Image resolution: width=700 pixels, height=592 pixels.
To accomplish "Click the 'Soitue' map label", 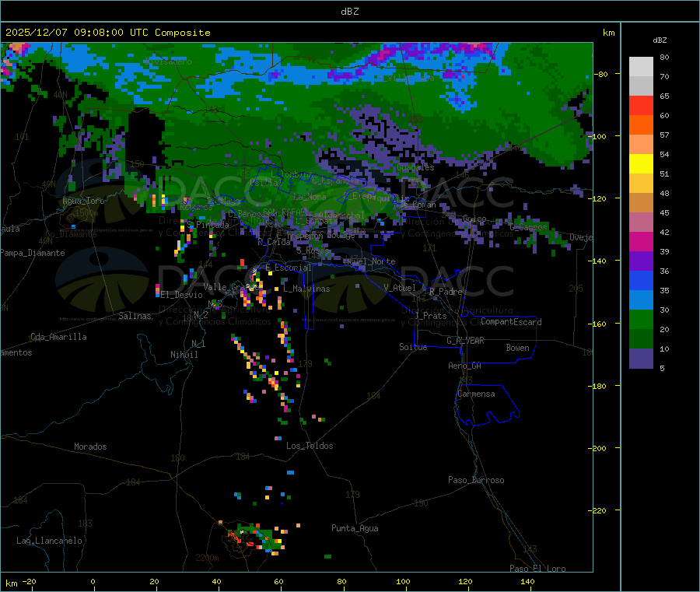I will point(413,347).
